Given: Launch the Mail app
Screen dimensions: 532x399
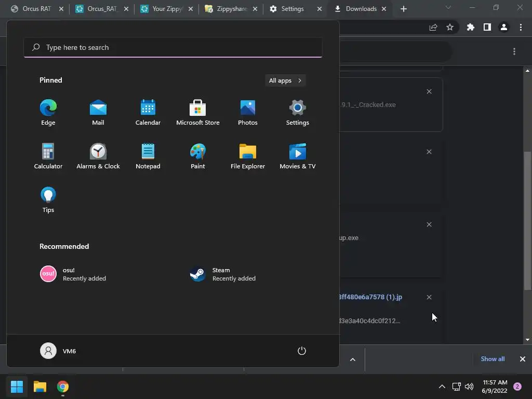Looking at the screenshot, I should (98, 113).
